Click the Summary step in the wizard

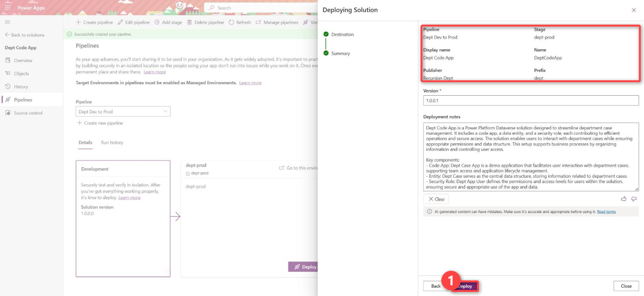pos(340,53)
